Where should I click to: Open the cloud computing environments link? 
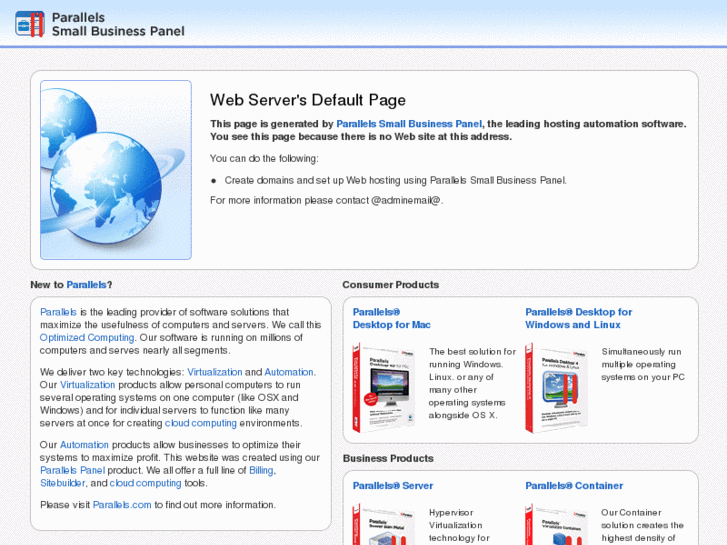201,423
